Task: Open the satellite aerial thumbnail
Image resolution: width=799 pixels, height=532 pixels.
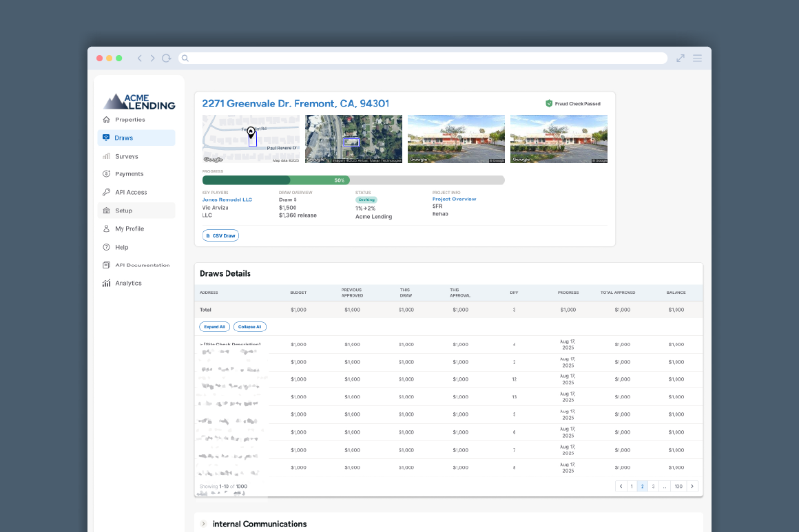Action: [353, 139]
